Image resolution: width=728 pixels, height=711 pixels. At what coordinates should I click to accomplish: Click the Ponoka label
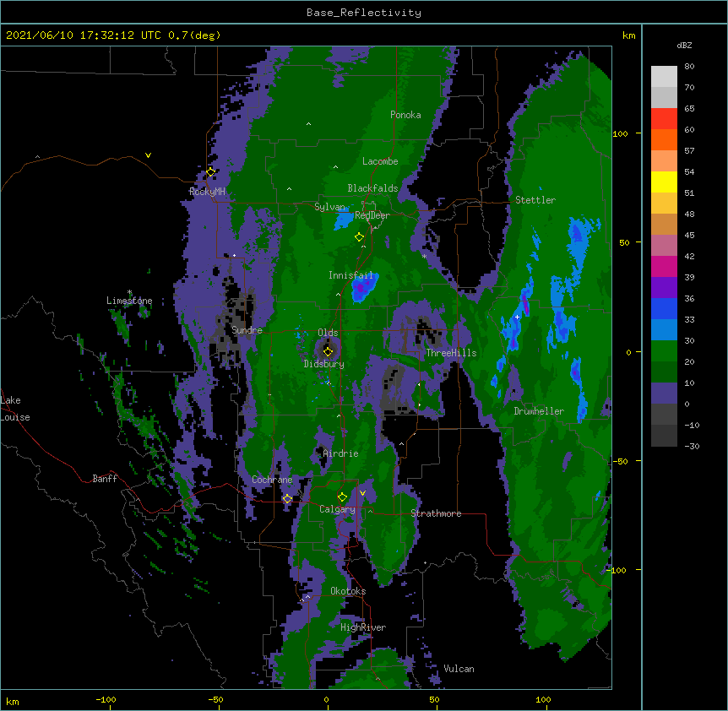(405, 115)
